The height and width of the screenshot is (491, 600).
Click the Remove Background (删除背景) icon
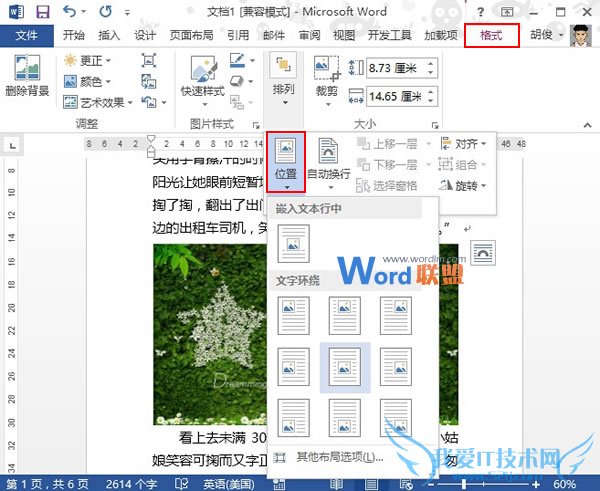click(x=27, y=67)
